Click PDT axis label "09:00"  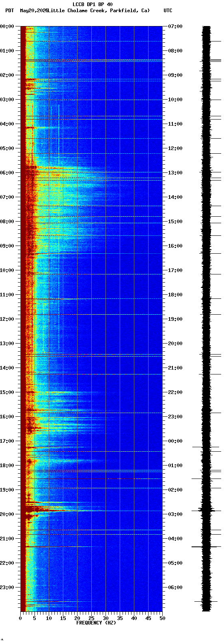pyautogui.click(x=7, y=246)
